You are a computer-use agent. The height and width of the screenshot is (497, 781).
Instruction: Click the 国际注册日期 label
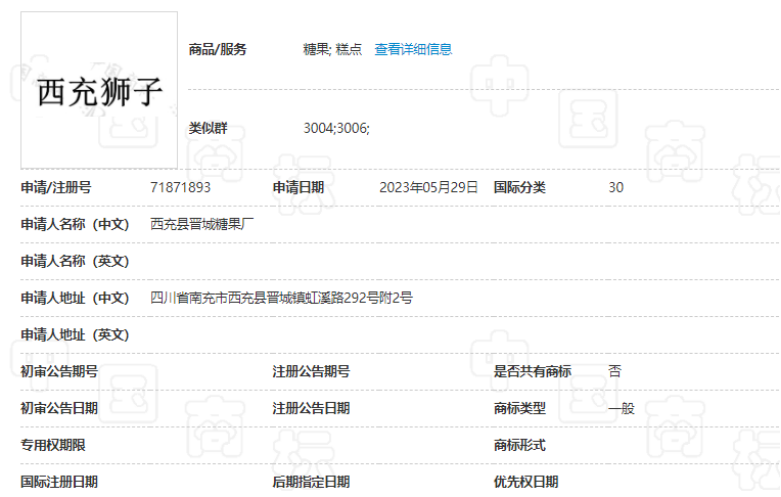[x=59, y=482]
